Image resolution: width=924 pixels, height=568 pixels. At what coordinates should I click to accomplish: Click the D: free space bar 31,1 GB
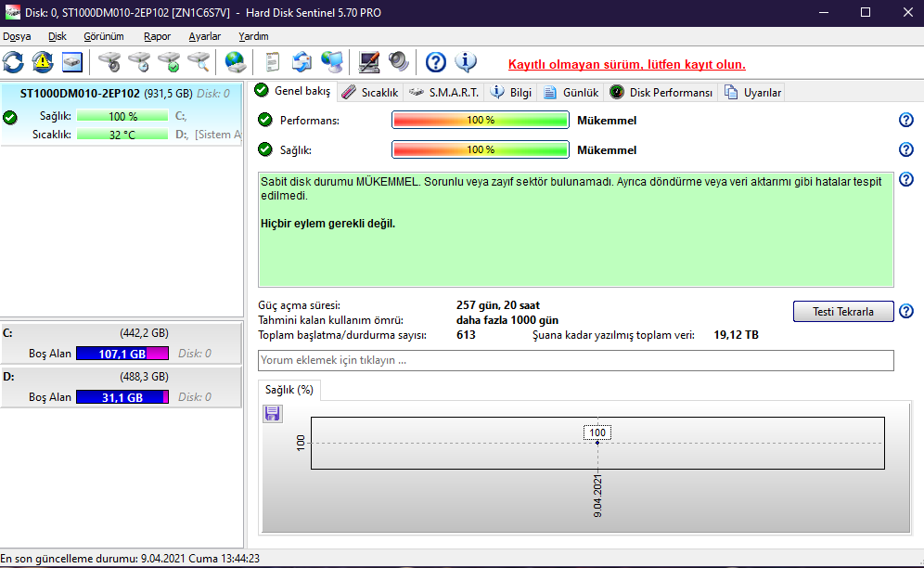click(122, 397)
